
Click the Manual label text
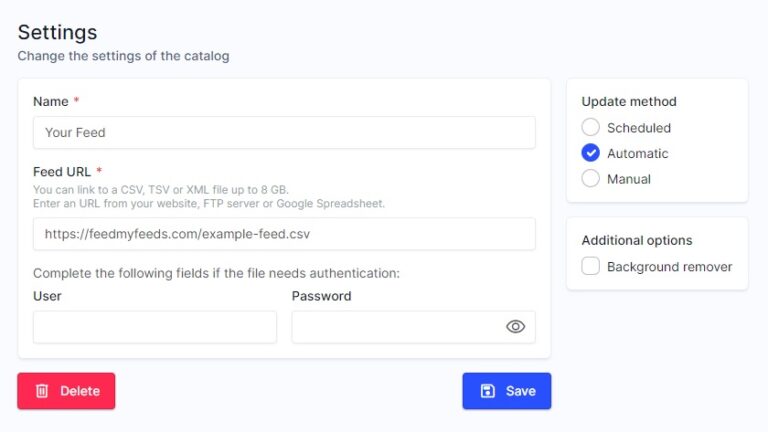(x=629, y=179)
